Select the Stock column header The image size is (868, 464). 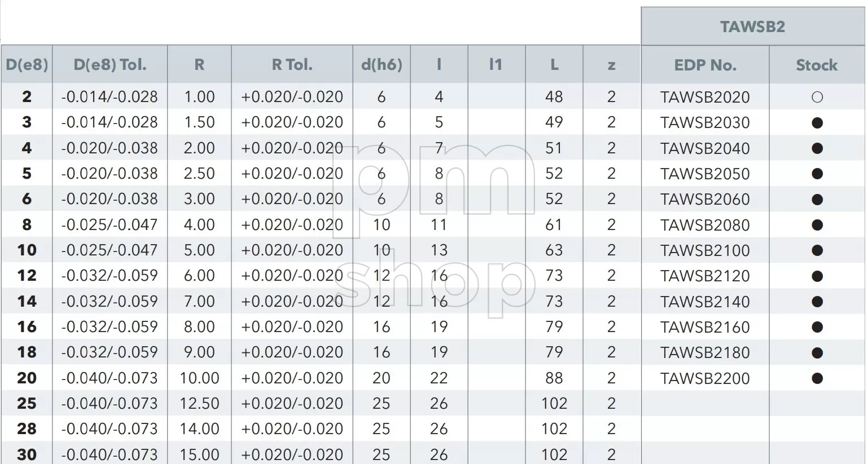[817, 65]
